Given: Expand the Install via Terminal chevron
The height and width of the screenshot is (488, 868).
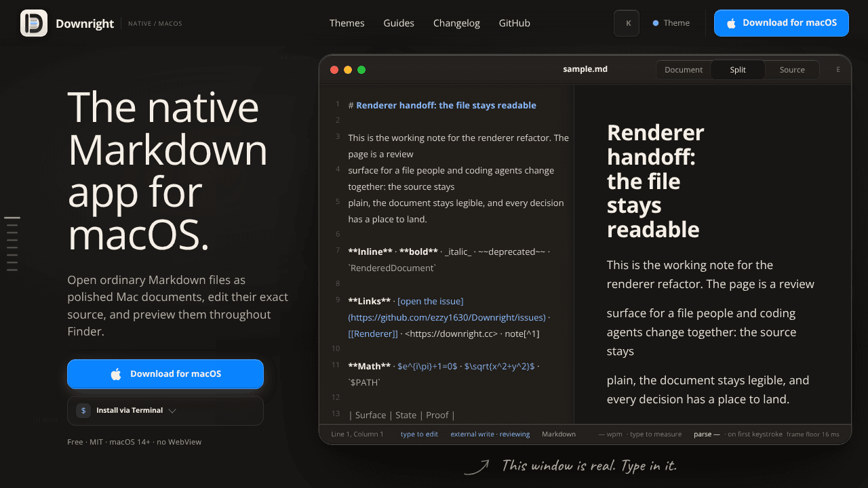Looking at the screenshot, I should pos(172,411).
